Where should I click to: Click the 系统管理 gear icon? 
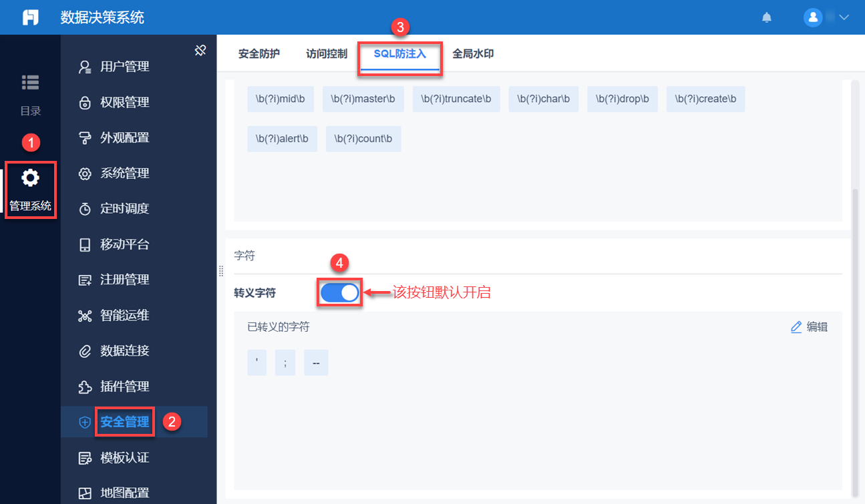[85, 174]
